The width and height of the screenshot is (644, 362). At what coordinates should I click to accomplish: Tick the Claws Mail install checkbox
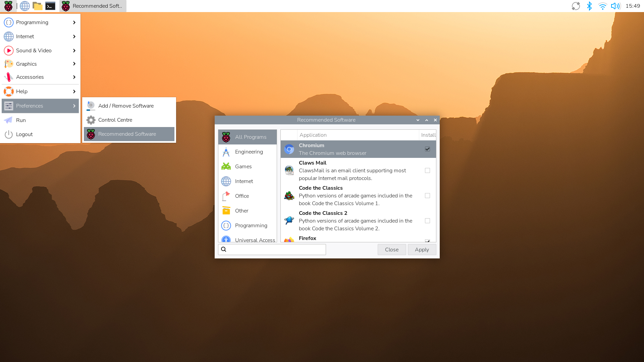click(x=427, y=171)
